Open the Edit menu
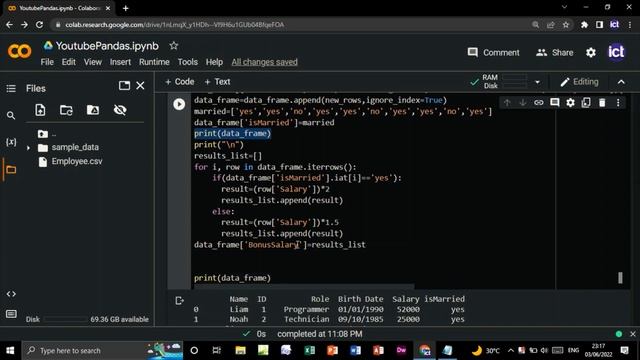The image size is (640, 360). click(x=69, y=62)
